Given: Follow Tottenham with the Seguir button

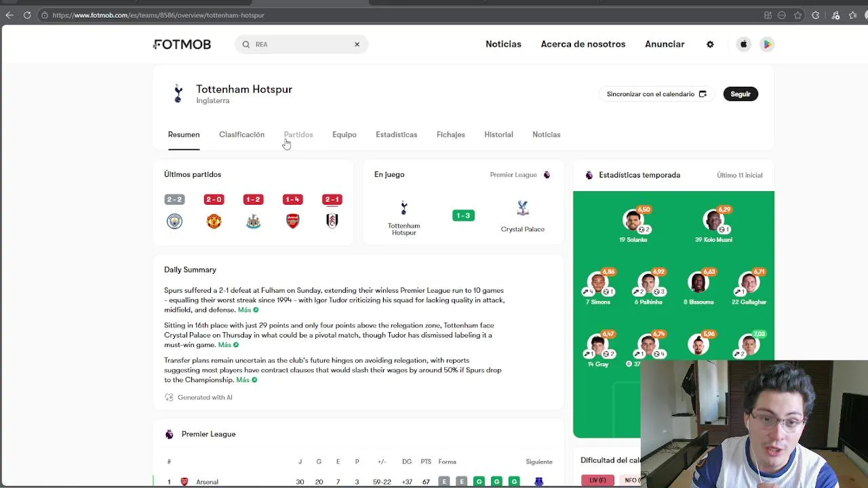Looking at the screenshot, I should point(741,94).
